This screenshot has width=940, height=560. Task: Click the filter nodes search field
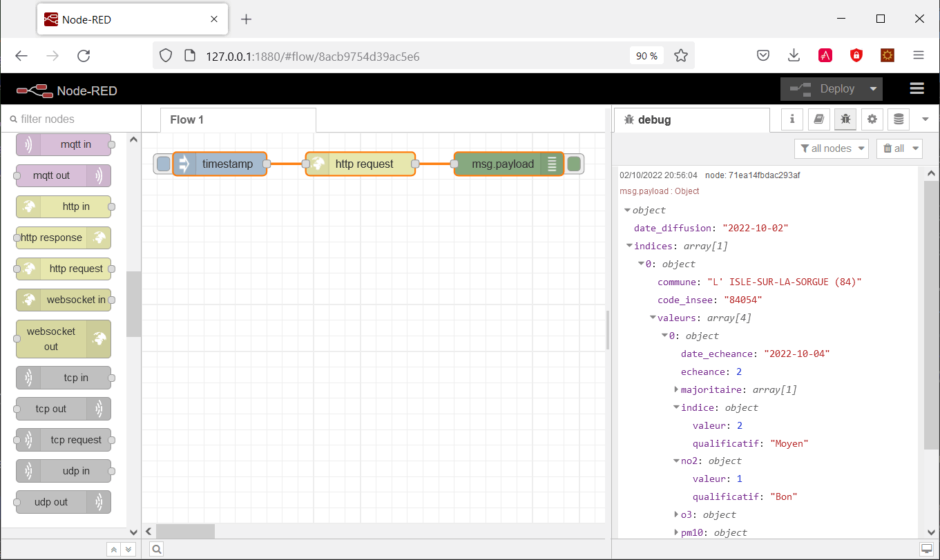coord(71,119)
